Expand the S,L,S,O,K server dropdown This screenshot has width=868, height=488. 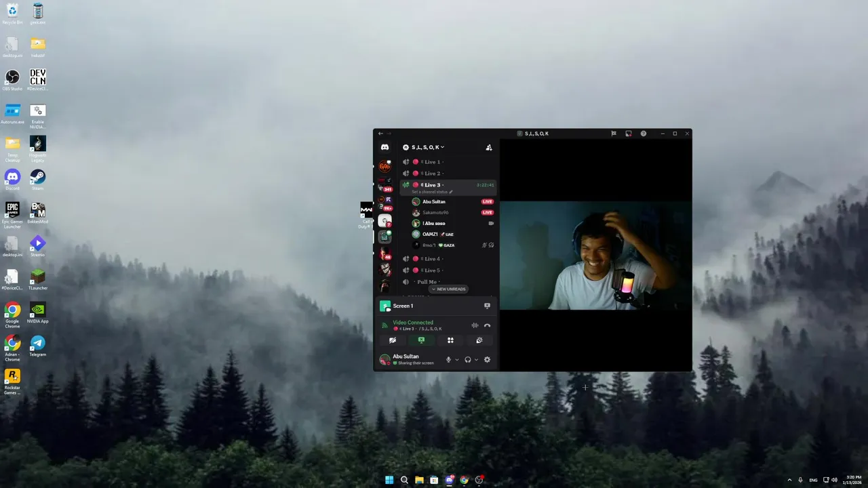click(428, 147)
